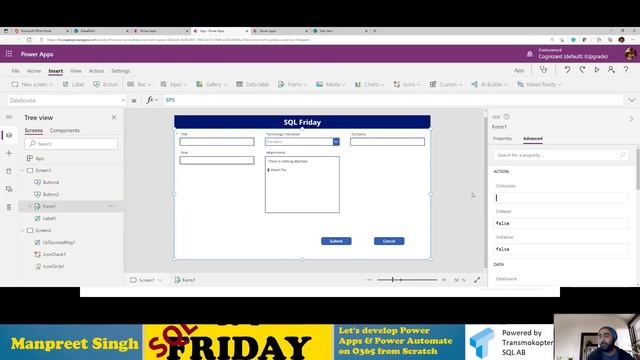Open the Settings ribbon tab
Screen dimensions: 640x360
[121, 71]
